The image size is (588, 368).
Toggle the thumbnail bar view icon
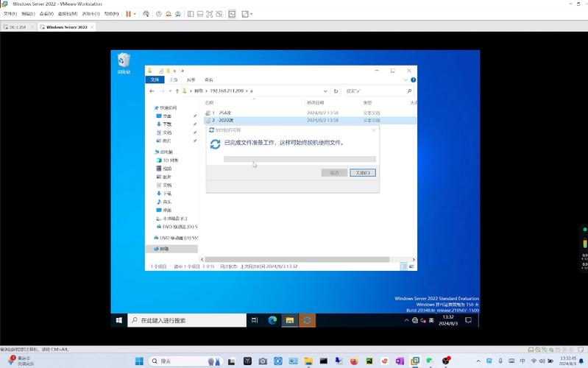coord(200,14)
